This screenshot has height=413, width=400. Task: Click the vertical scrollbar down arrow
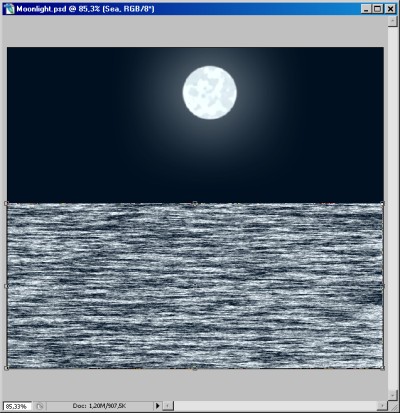tap(392, 394)
